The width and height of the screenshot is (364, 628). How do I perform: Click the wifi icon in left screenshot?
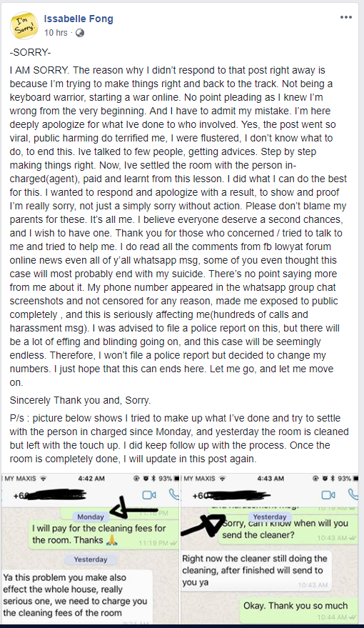click(44, 478)
